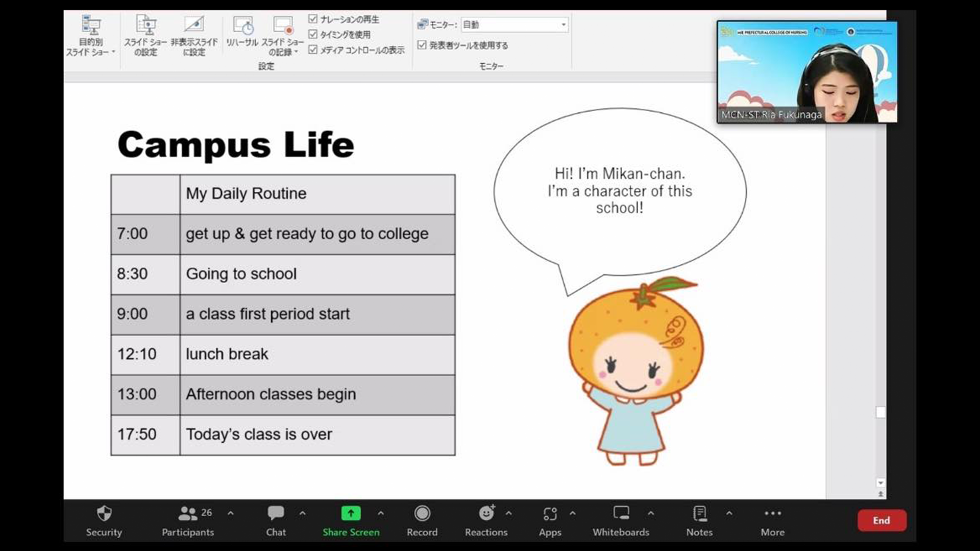Viewport: 980px width, 551px height.
Task: Toggle the media controls display checkbox
Action: click(313, 49)
